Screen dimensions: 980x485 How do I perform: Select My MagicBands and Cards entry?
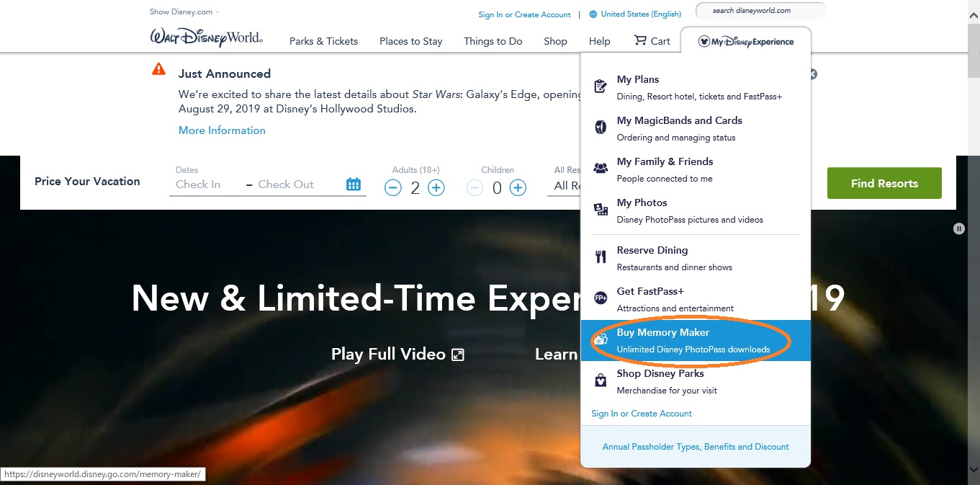pyautogui.click(x=696, y=128)
